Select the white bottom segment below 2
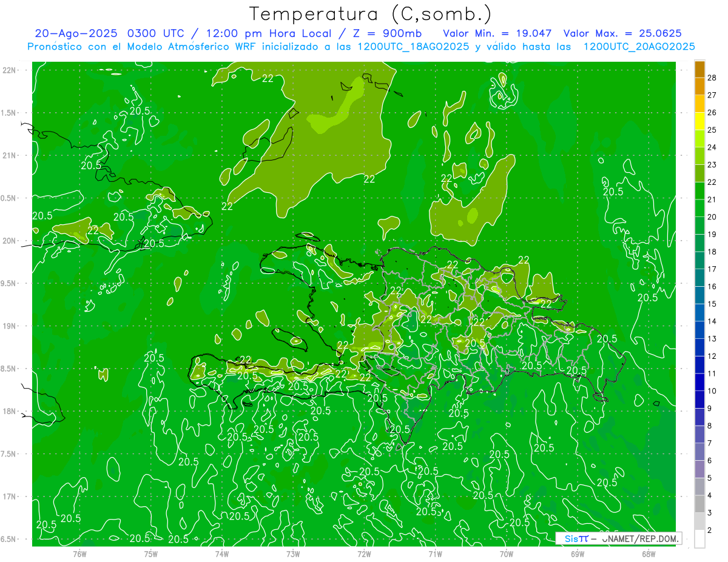This screenshot has height=562, width=728. point(699,539)
